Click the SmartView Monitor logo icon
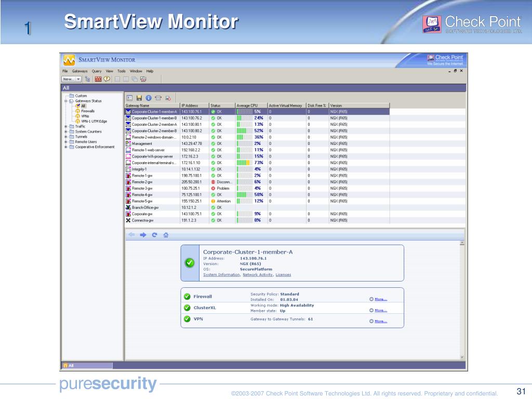This screenshot has width=532, height=399. click(69, 60)
